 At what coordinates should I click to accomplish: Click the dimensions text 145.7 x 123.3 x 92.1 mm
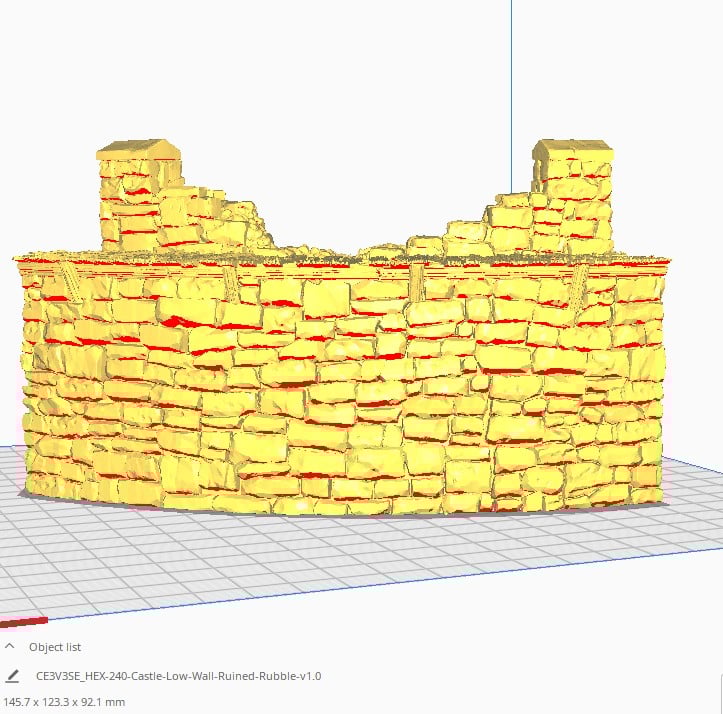(64, 702)
